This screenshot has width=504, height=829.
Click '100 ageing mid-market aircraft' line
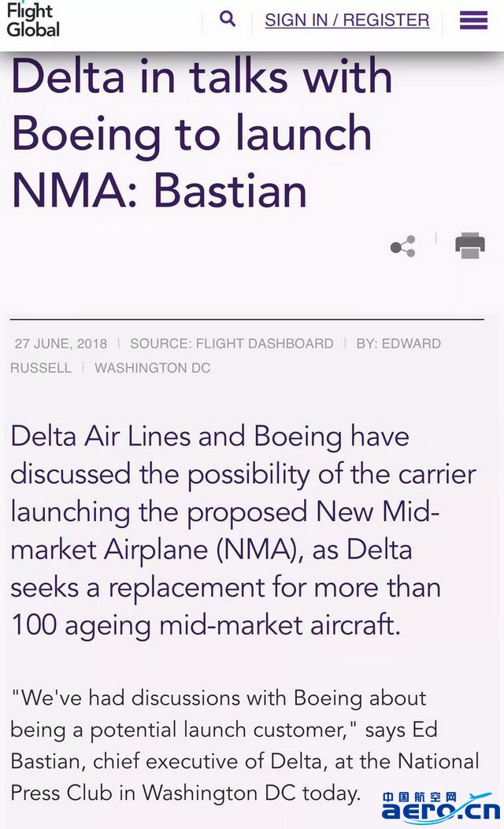pos(206,626)
